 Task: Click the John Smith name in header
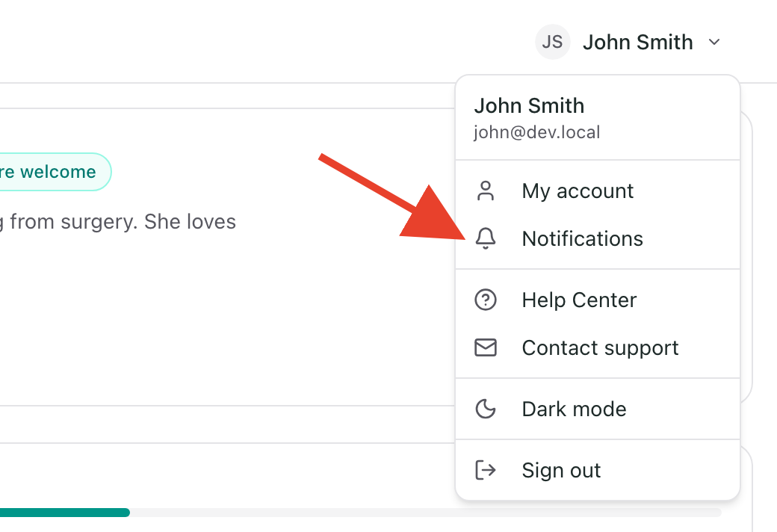[638, 42]
